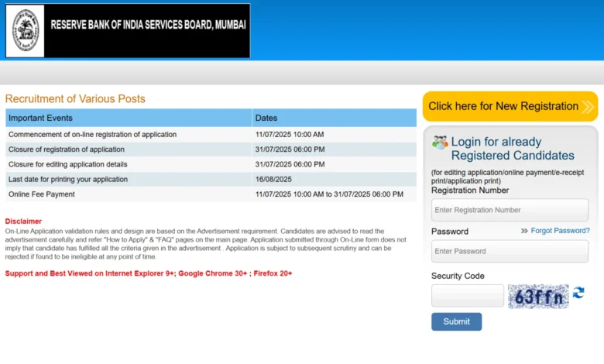Viewport: 604px width, 364px height.
Task: Click the arrows icon beside Forgot Password
Action: point(524,231)
